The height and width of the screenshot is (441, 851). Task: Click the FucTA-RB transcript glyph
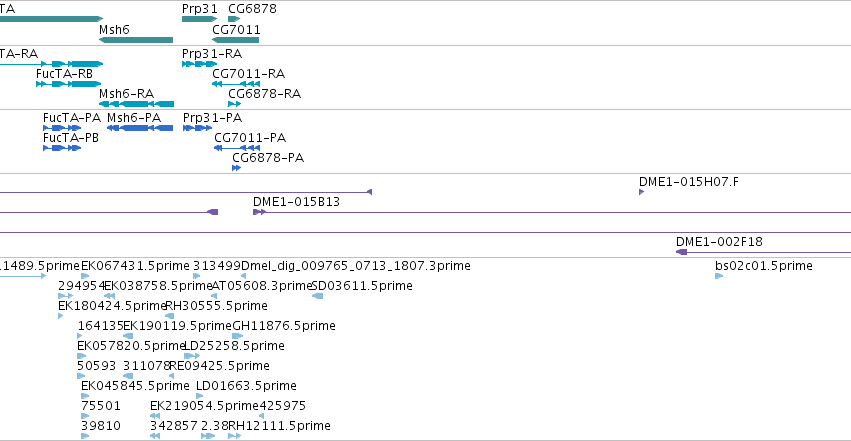tap(68, 84)
